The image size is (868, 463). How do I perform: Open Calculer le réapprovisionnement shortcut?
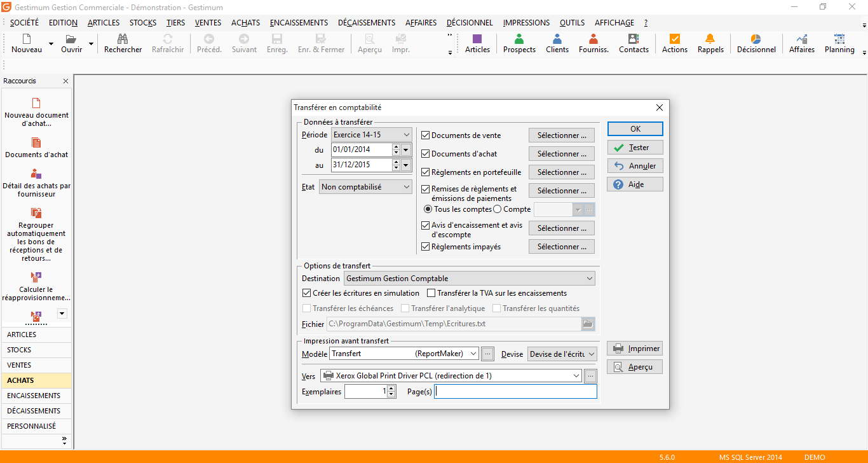(36, 286)
